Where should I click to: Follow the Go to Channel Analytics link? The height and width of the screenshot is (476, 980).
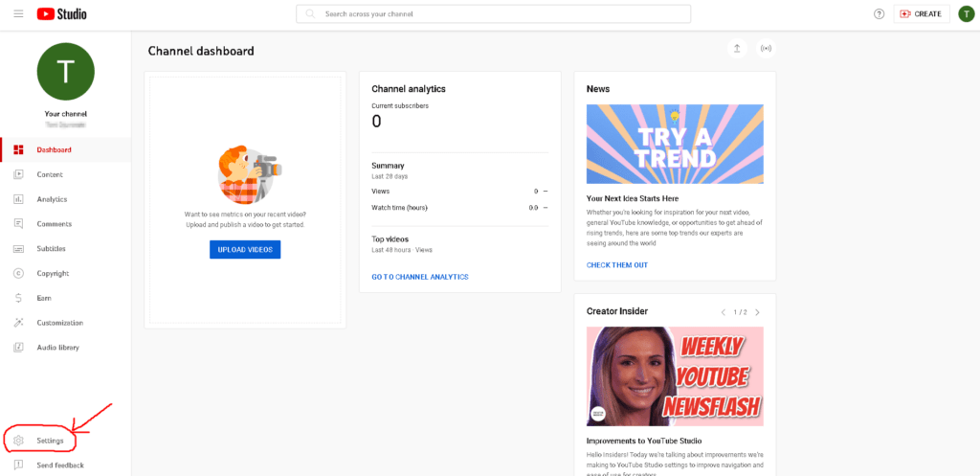(419, 277)
